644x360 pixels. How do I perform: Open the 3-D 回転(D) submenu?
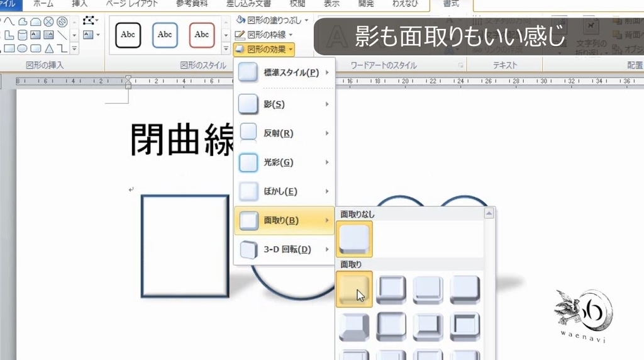point(284,249)
